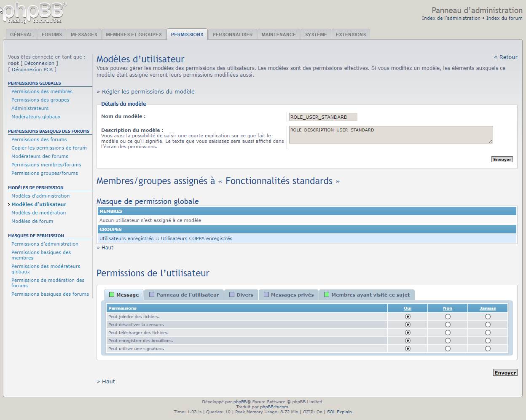Choose Oui for 'Peut utiliser une signature'

click(408, 349)
